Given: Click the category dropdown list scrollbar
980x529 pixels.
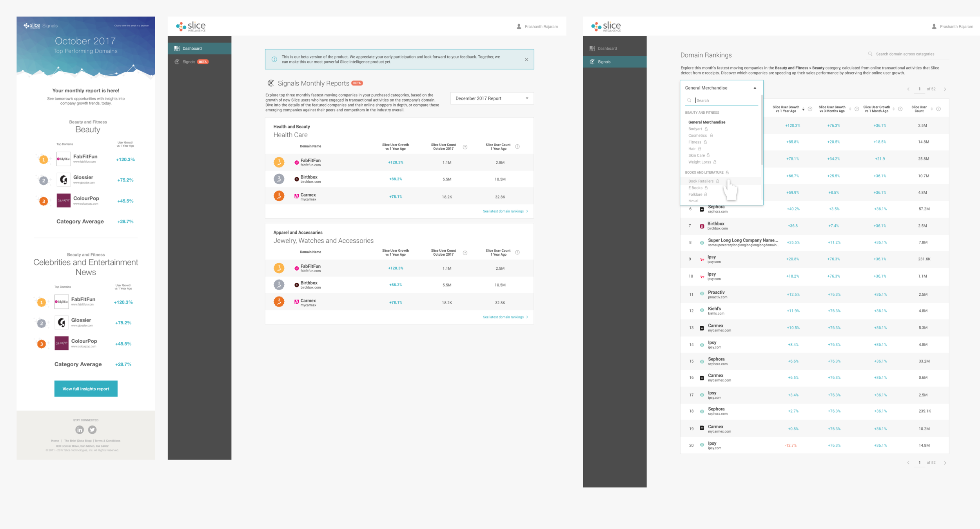Looking at the screenshot, I should coord(762,130).
